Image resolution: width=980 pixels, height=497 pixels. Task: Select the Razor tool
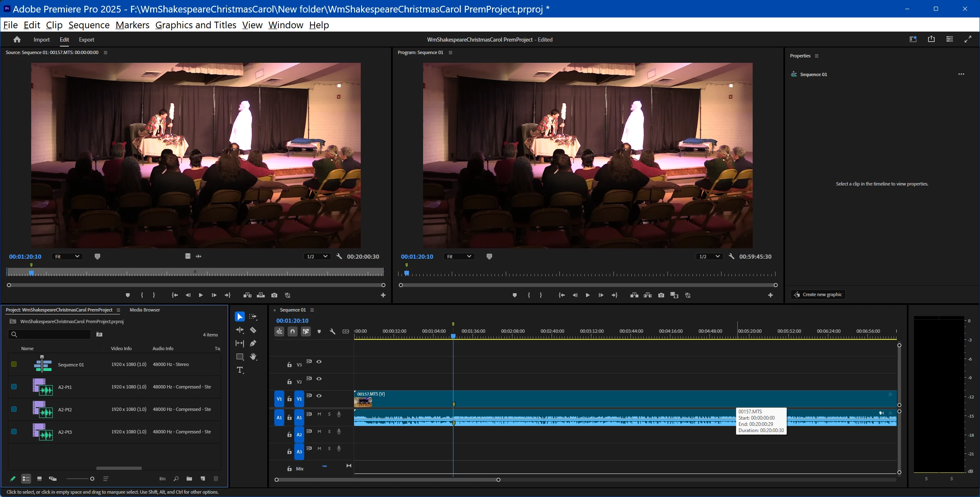coord(253,330)
